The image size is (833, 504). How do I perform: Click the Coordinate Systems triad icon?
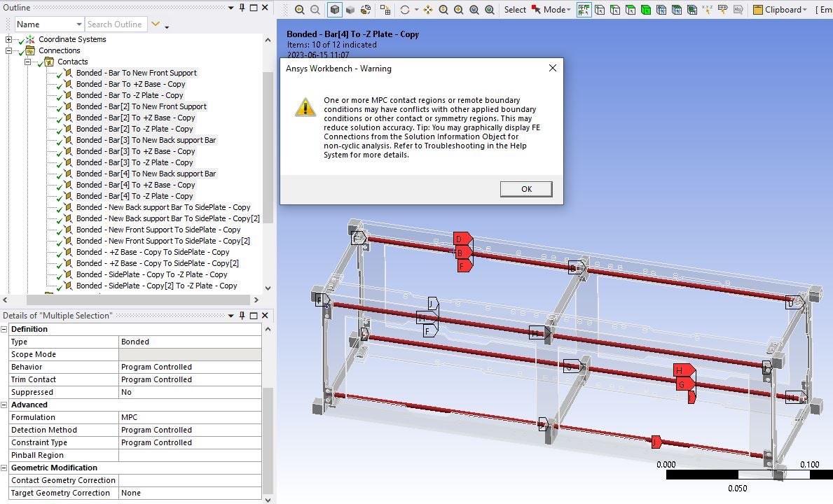pyautogui.click(x=30, y=39)
